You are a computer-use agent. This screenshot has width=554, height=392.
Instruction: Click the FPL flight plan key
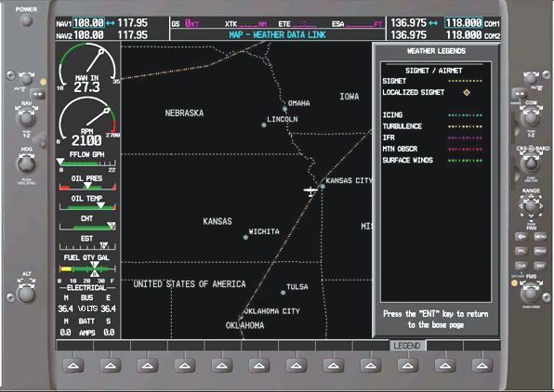point(521,251)
